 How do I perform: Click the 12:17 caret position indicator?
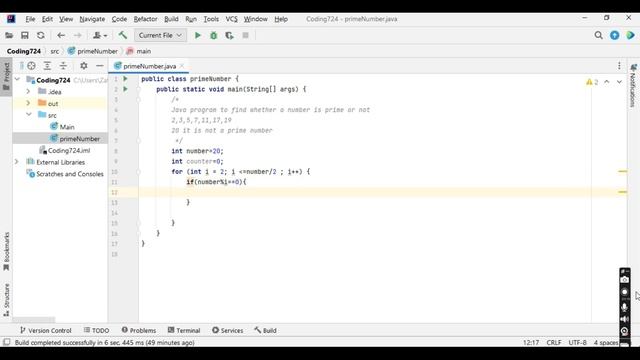click(x=531, y=342)
